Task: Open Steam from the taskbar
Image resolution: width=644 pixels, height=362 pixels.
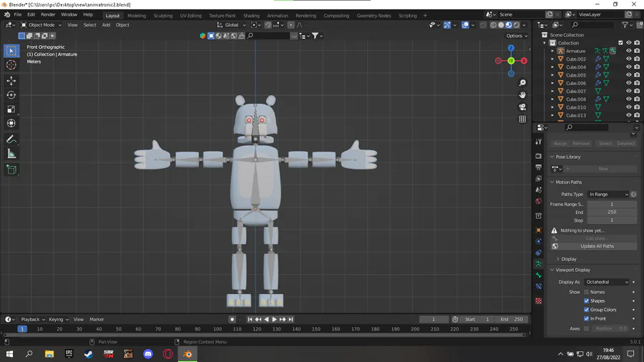Action: click(89, 354)
